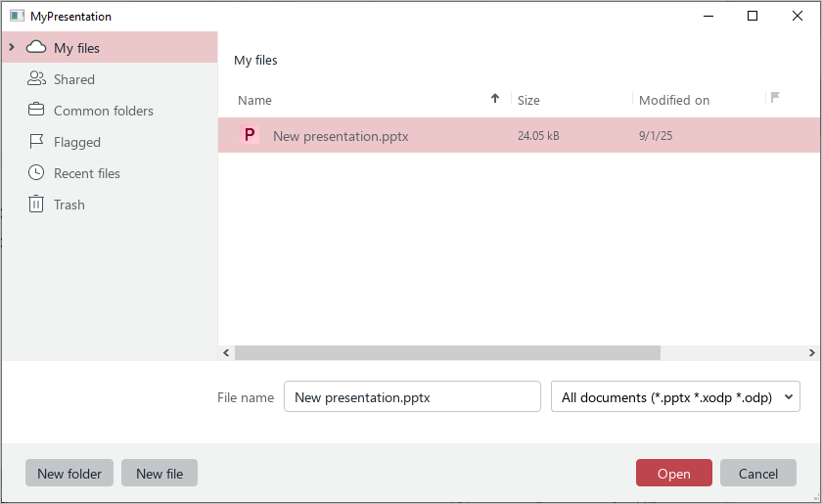The image size is (822, 504).
Task: Click the people icon for Shared
Action: pyautogui.click(x=36, y=79)
